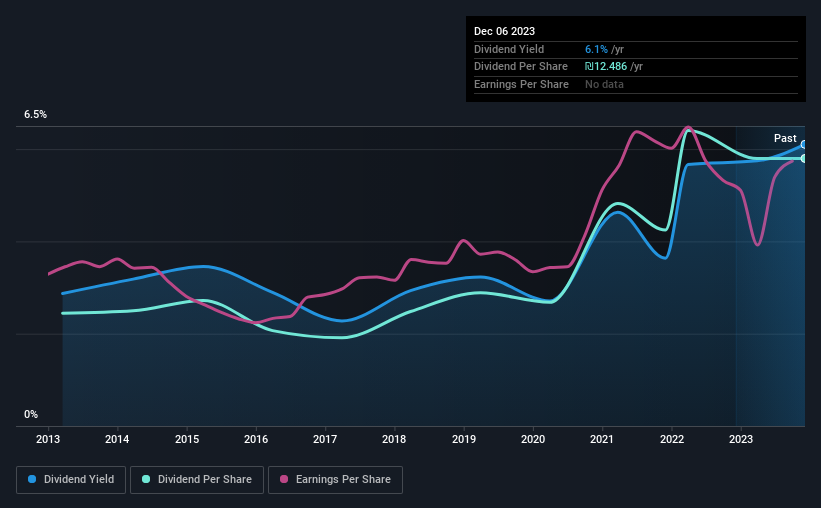The width and height of the screenshot is (821, 508).
Task: Click the ₪12.486 Dividend Per Share value
Action: 606,67
